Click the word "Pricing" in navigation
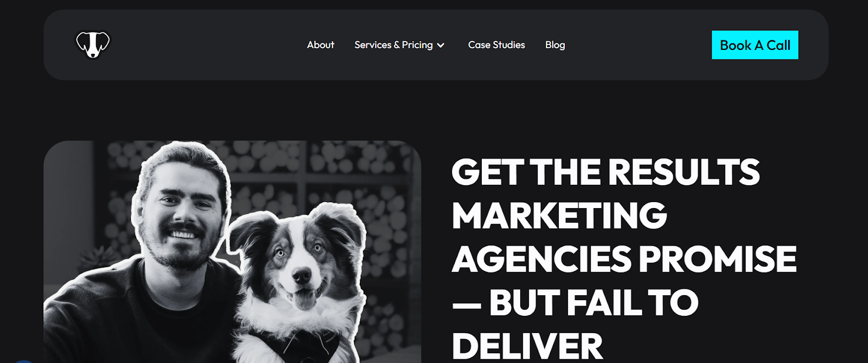The width and height of the screenshot is (868, 363). [x=417, y=45]
